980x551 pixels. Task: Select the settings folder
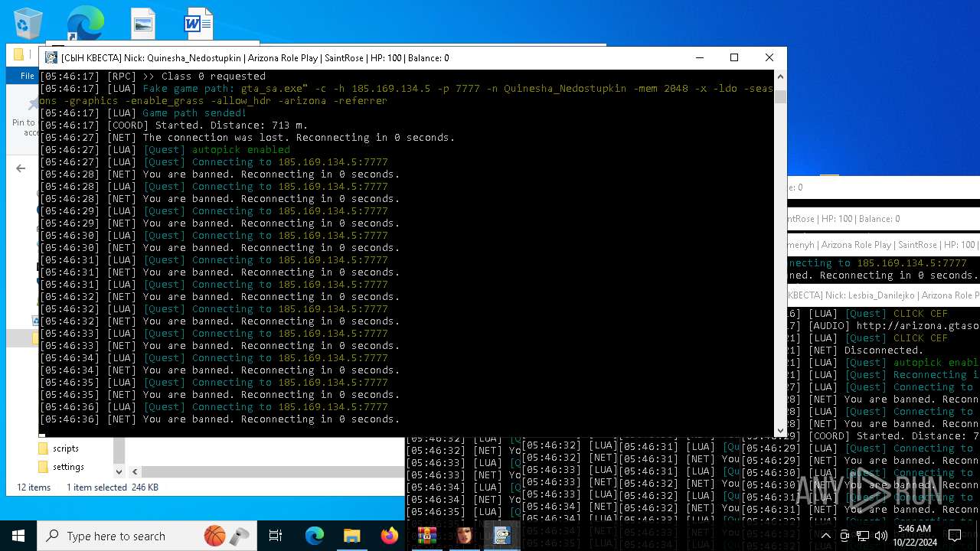pyautogui.click(x=68, y=467)
